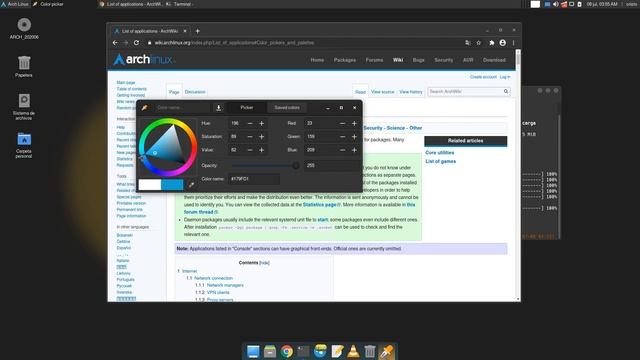
Task: Click the Arch Linux logo on wiki
Action: (x=143, y=60)
